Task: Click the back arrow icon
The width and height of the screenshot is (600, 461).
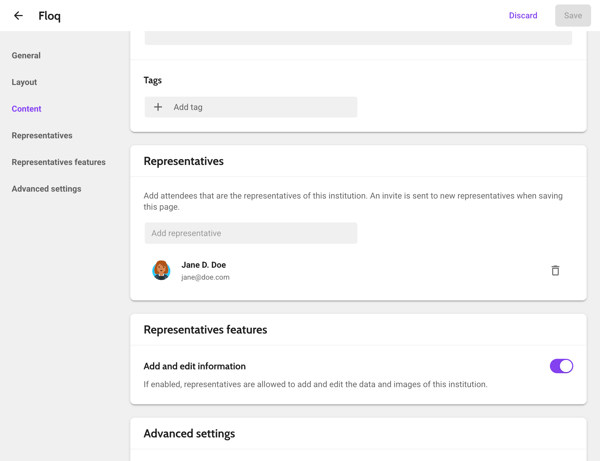Action: 18,16
